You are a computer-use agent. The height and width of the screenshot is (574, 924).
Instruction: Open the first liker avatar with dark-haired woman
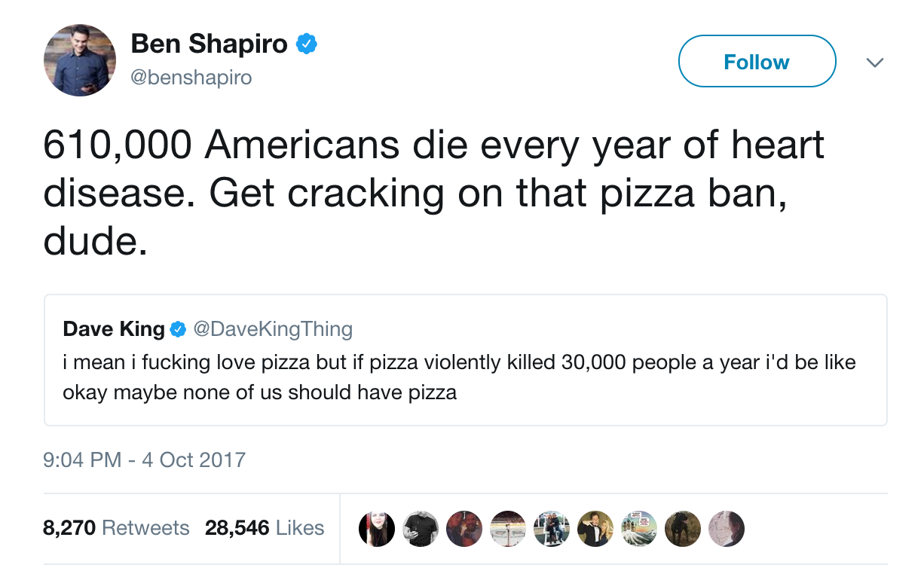tap(377, 528)
